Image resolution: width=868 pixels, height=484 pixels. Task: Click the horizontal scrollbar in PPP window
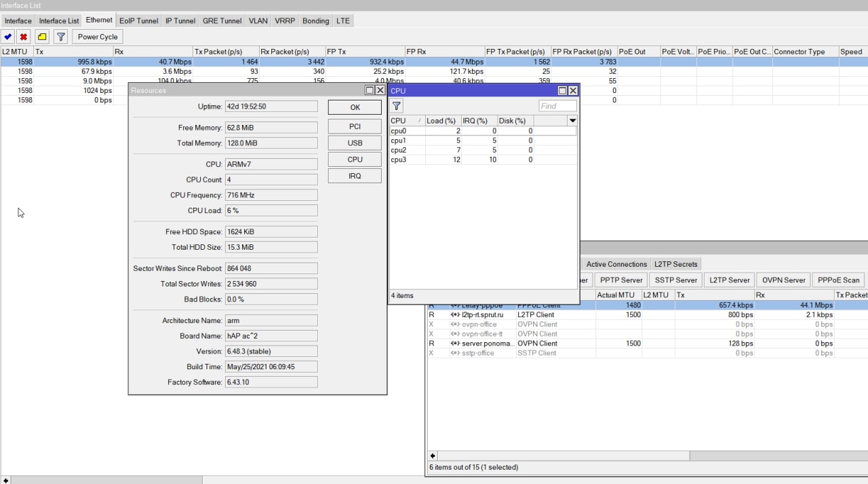(x=564, y=456)
